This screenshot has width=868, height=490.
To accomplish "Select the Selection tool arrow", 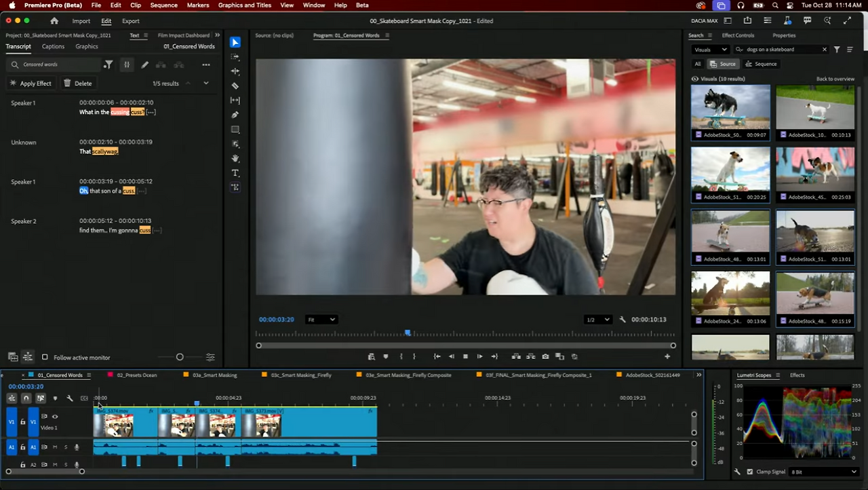I will coord(235,42).
